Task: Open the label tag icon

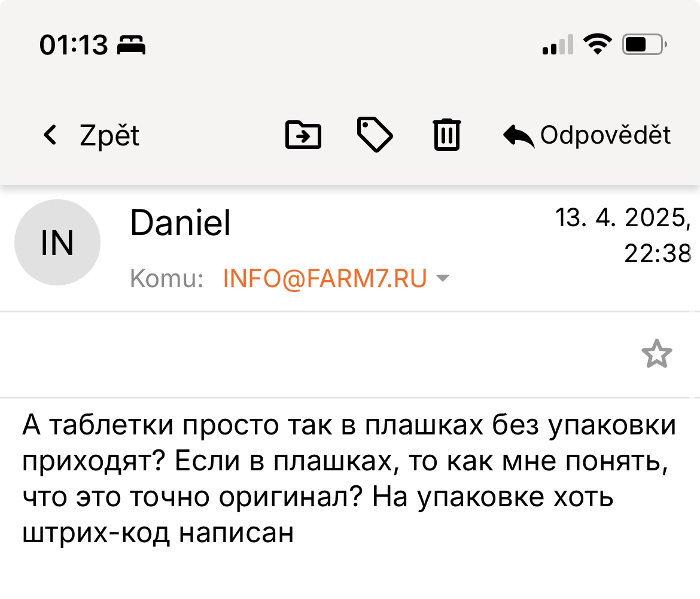Action: pyautogui.click(x=375, y=135)
